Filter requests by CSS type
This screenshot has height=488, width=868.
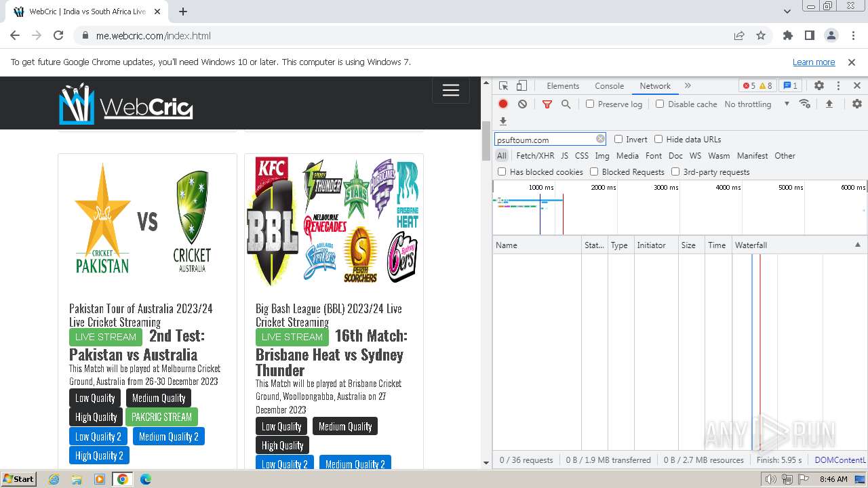pos(582,155)
